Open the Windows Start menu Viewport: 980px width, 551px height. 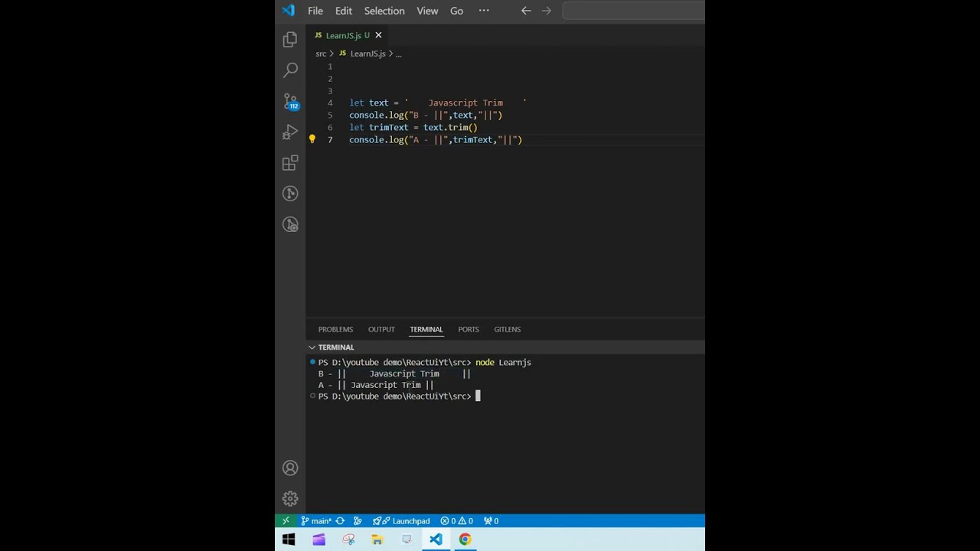(x=289, y=540)
